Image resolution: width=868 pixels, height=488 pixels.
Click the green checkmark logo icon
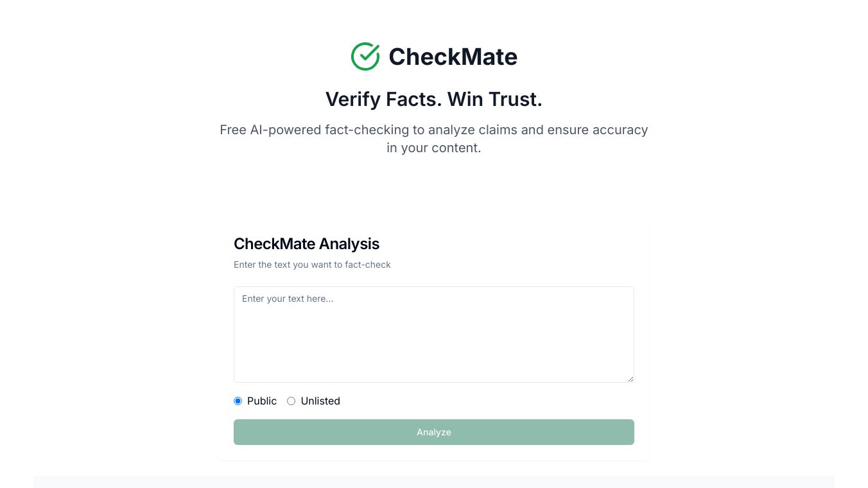pos(365,57)
